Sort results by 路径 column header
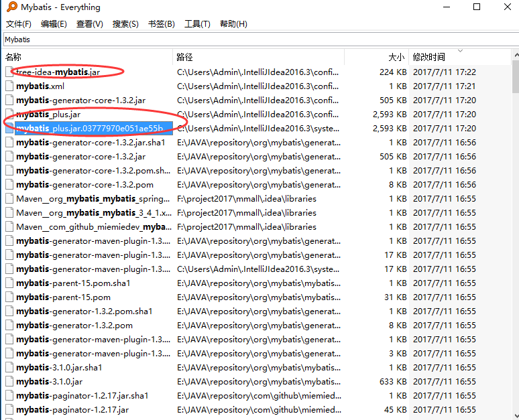This screenshot has height=420, width=519. coord(259,57)
